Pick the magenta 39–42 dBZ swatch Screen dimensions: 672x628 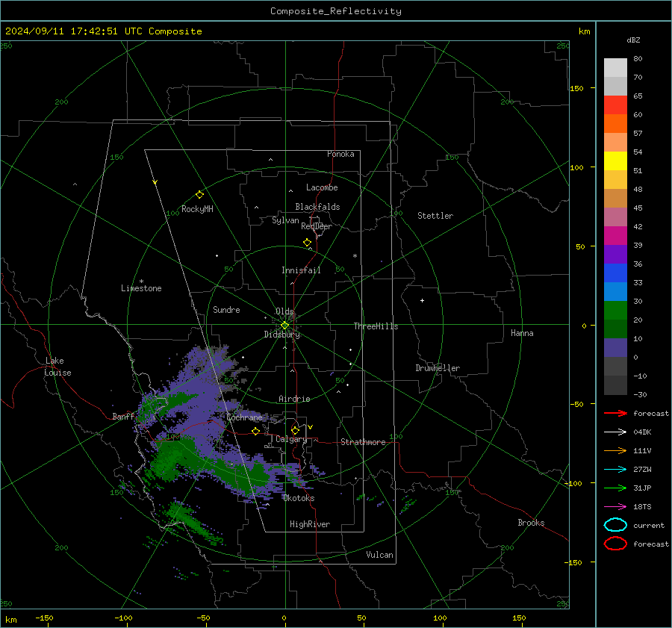click(x=615, y=236)
